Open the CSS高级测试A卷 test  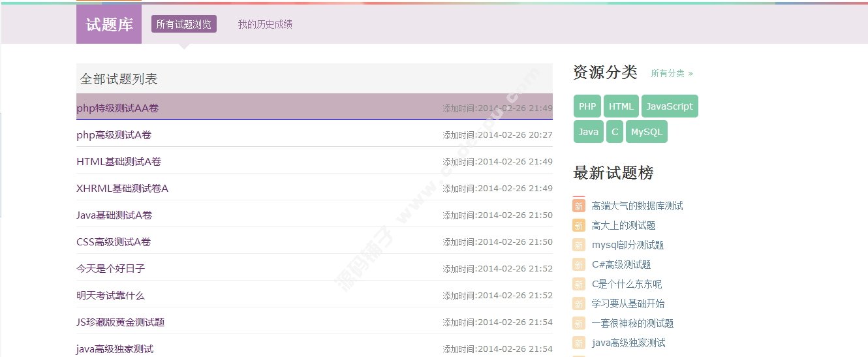(114, 242)
